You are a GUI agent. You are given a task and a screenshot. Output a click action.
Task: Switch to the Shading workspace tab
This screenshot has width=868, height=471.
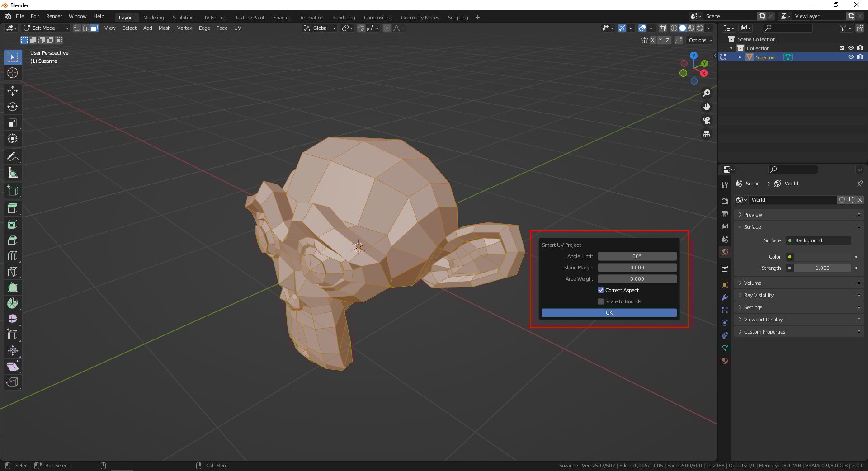[282, 17]
